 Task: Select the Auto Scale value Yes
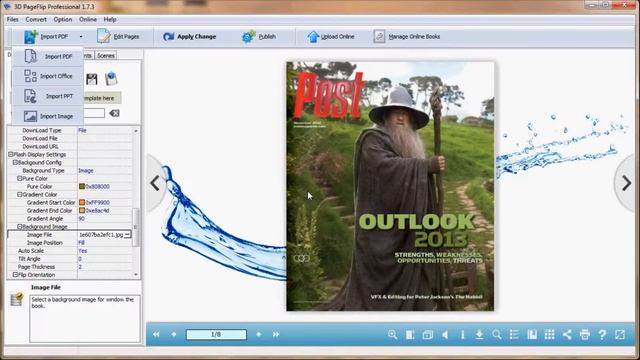(82, 251)
